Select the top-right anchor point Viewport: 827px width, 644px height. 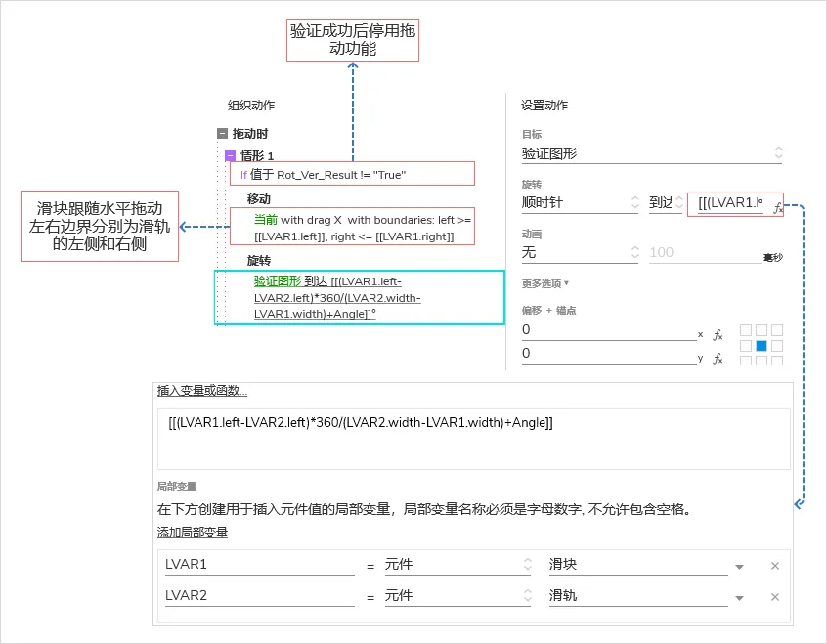pyautogui.click(x=777, y=330)
